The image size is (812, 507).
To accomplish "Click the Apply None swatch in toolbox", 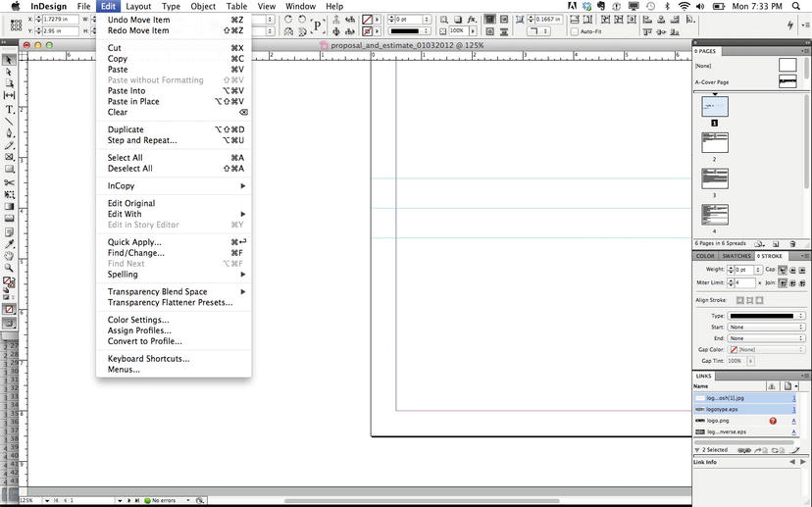I will point(9,310).
